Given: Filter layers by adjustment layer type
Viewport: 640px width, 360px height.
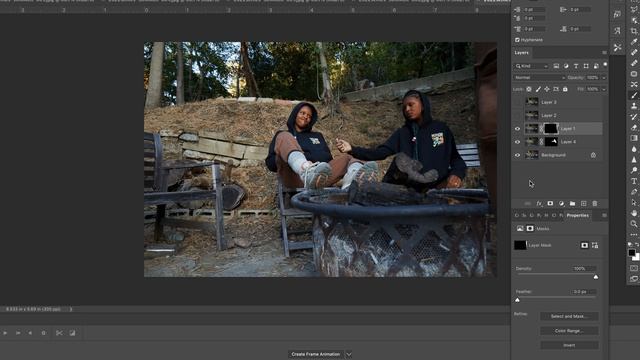Looking at the screenshot, I should click(566, 66).
